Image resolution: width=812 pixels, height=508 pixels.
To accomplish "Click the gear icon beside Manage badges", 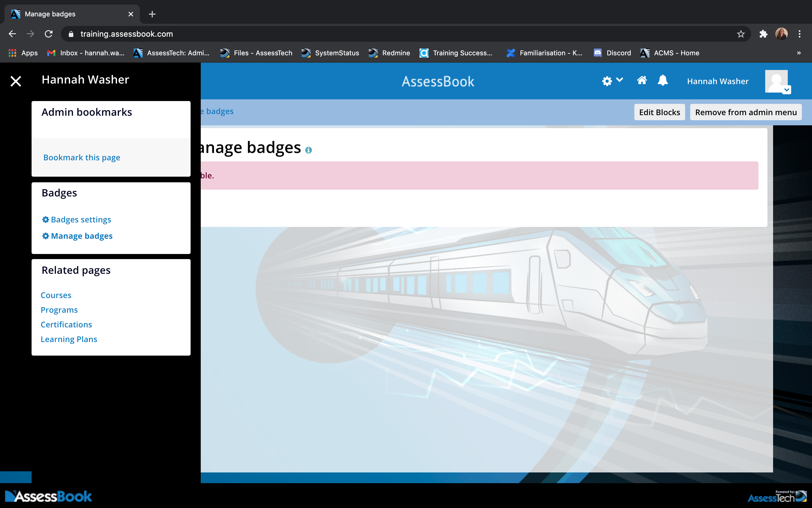I will click(x=46, y=236).
